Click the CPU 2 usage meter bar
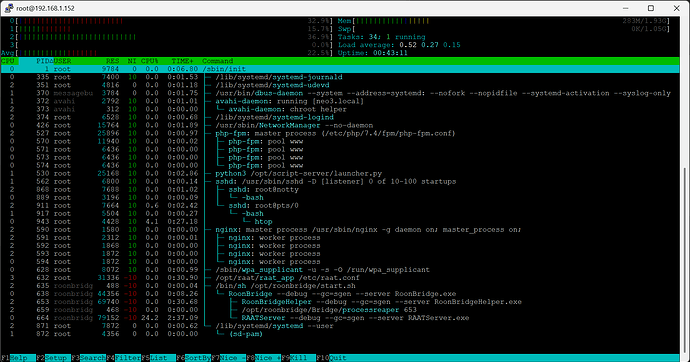The width and height of the screenshot is (690, 362). (x=172, y=37)
